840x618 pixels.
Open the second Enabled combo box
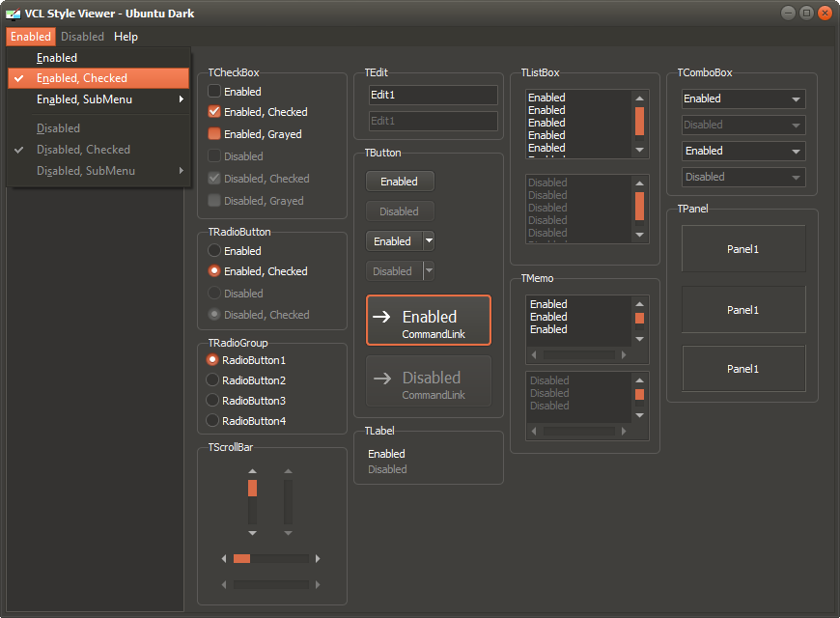point(743,151)
